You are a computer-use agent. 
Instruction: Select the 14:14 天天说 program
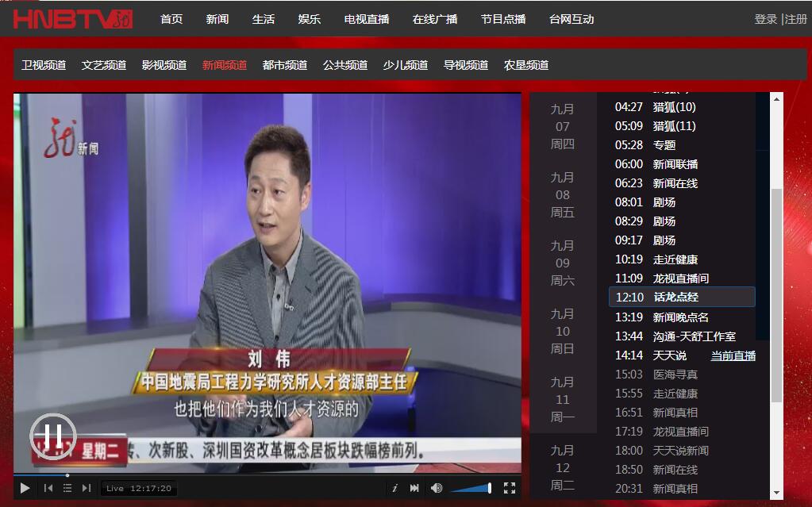[651, 355]
